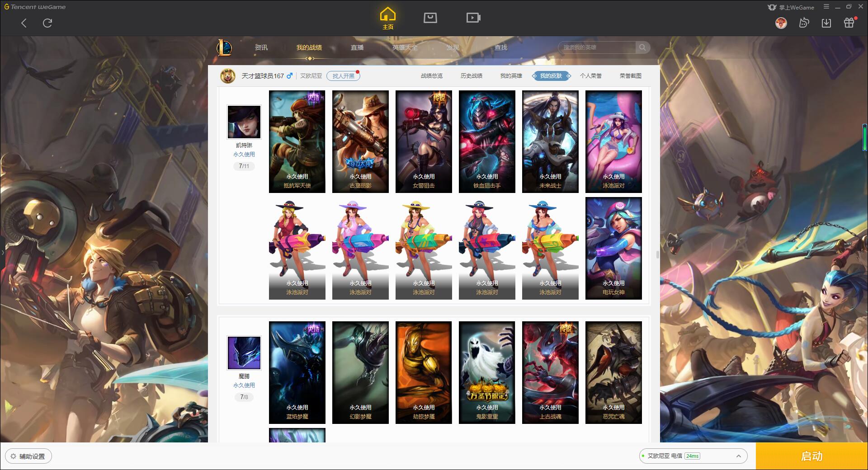Switch to 历史战绩 sub-tab
This screenshot has width=868, height=470.
click(472, 76)
